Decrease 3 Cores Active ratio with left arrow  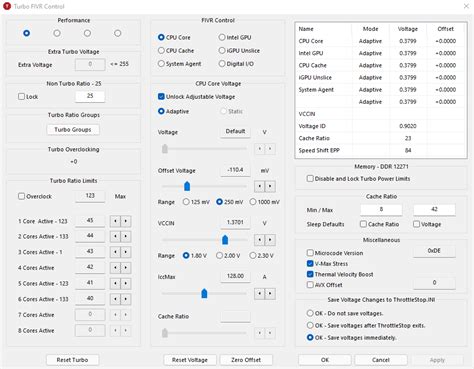pyautogui.click(x=115, y=252)
